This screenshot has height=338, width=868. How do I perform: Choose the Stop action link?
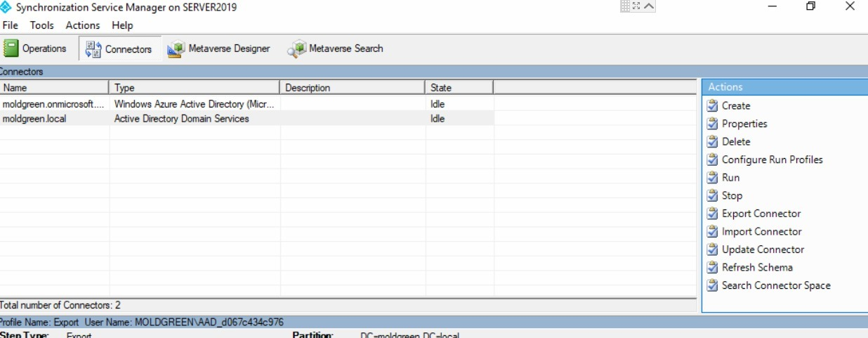point(732,195)
